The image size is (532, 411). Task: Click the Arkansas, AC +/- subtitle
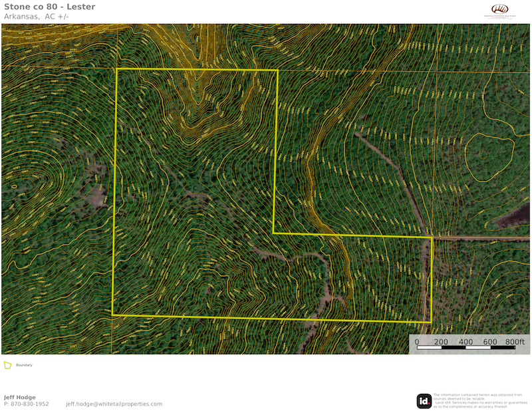point(37,17)
